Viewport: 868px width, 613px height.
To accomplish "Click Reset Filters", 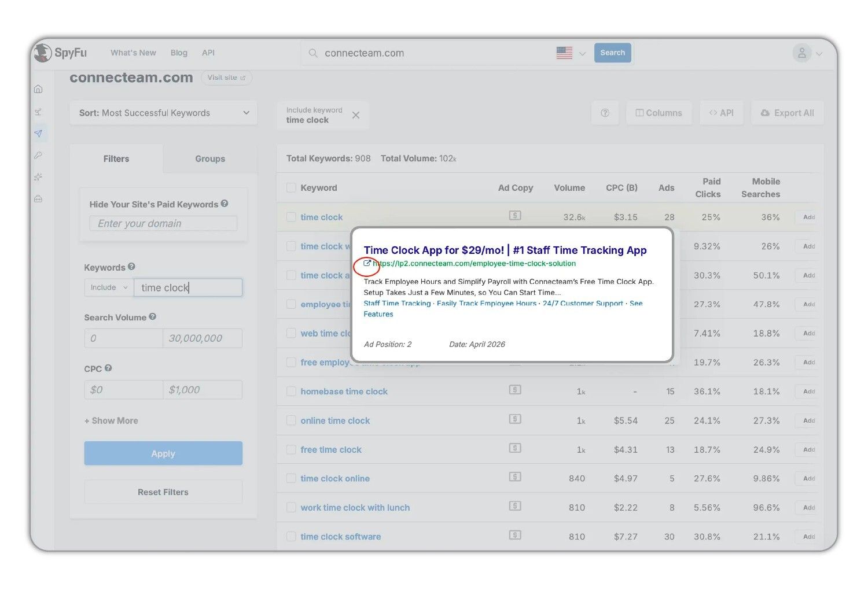I will click(163, 492).
